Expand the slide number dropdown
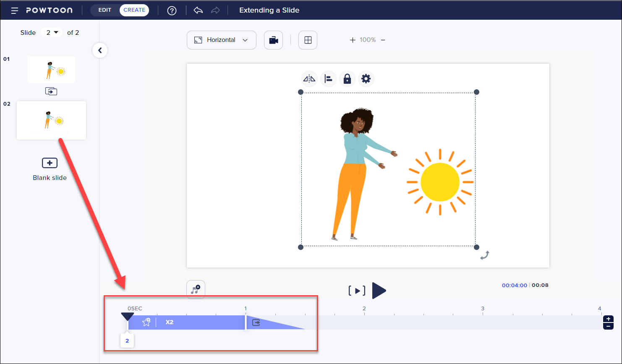This screenshot has width=622, height=364. tap(52, 33)
